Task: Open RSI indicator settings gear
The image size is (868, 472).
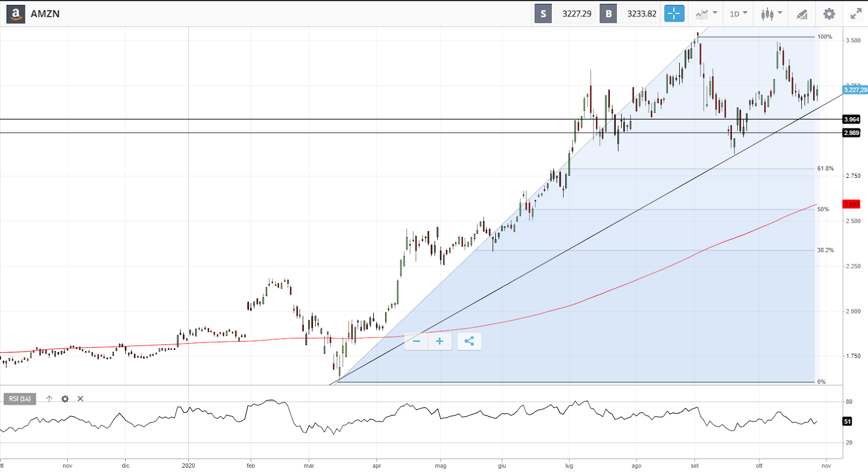Action: (x=65, y=399)
